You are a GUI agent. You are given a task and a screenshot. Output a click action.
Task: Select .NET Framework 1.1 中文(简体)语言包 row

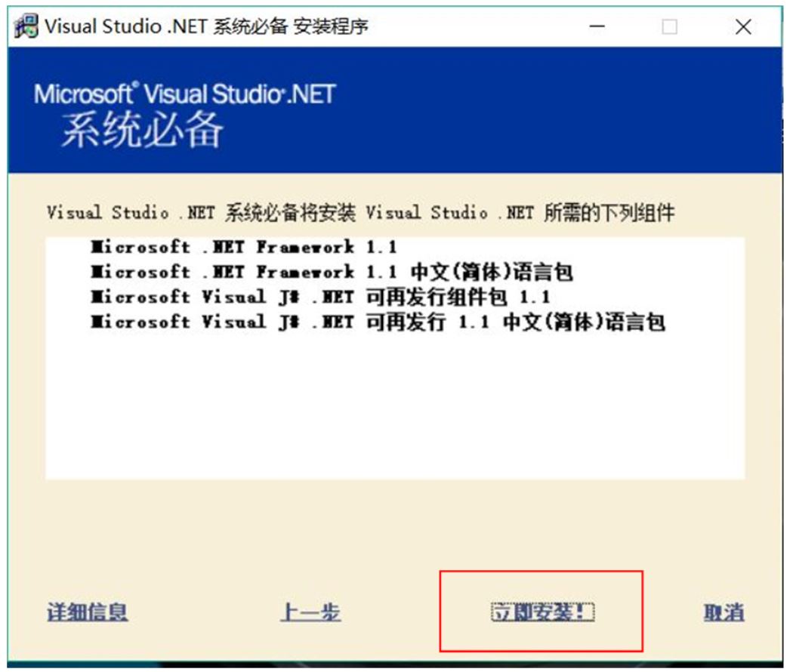coord(332,272)
